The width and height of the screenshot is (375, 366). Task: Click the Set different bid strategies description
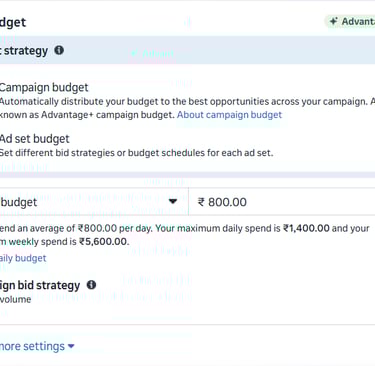[136, 153]
